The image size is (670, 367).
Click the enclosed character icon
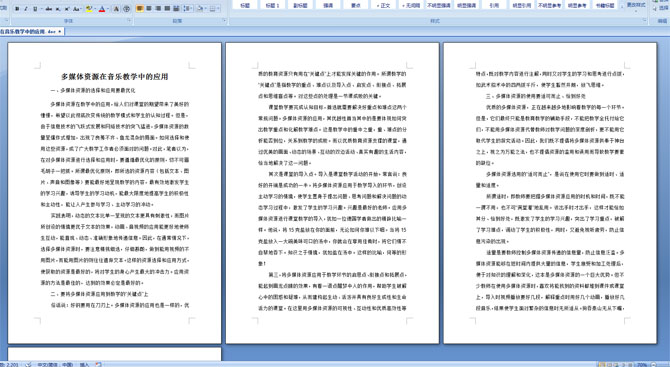click(127, 9)
